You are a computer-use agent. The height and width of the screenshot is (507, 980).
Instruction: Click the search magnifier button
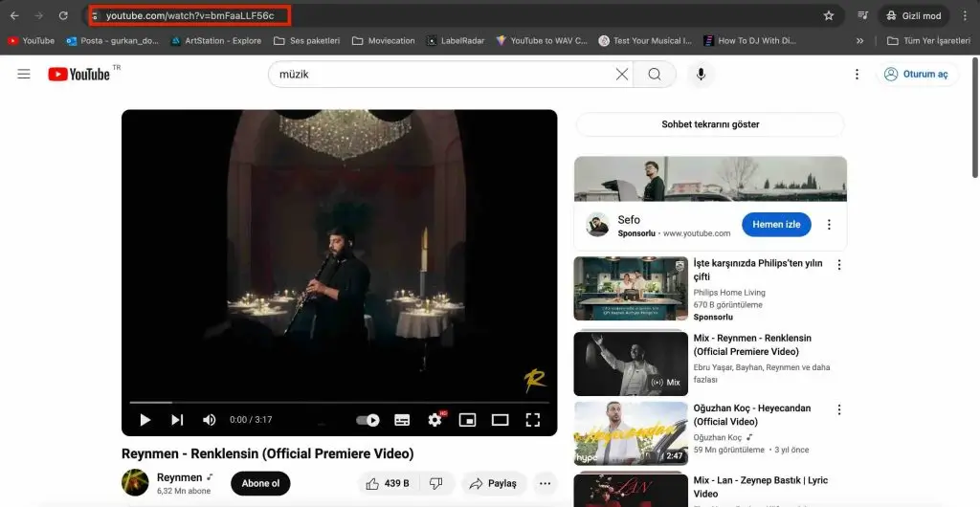click(x=655, y=75)
